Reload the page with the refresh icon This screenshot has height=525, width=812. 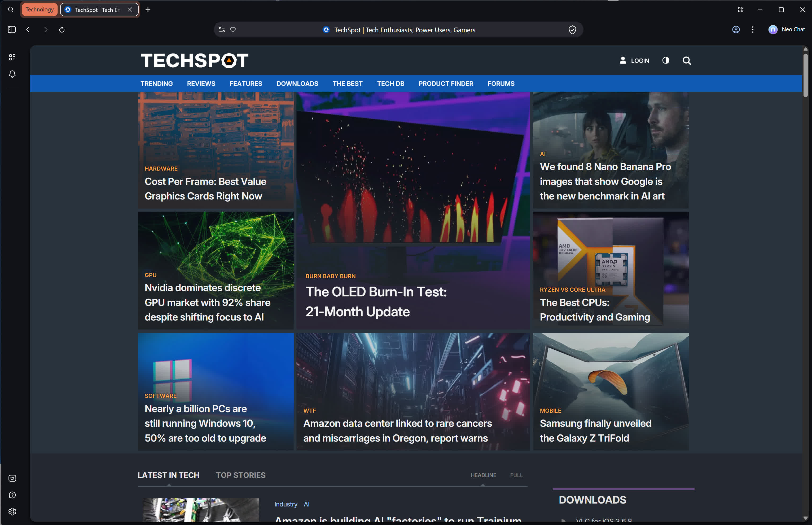coord(62,30)
